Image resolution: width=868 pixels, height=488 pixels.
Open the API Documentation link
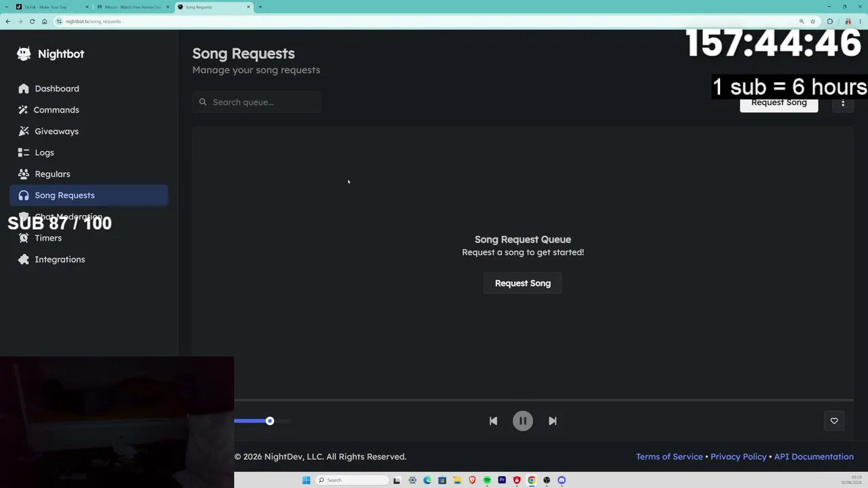click(814, 457)
